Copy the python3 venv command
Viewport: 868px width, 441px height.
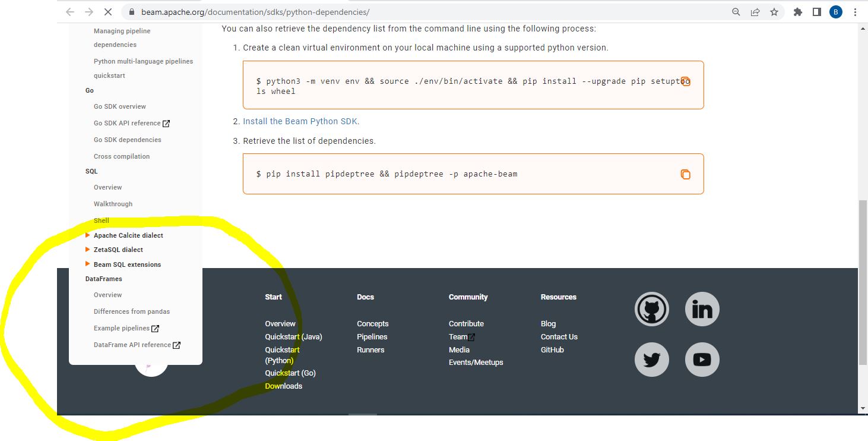(x=685, y=81)
